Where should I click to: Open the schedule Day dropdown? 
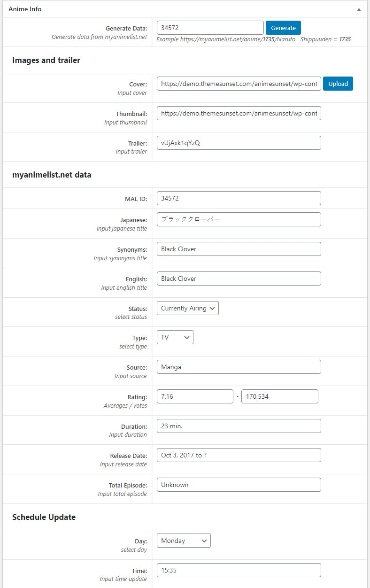coord(184,541)
